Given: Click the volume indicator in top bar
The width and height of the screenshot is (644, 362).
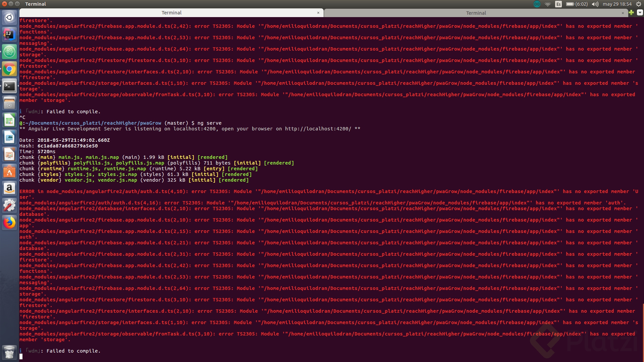Looking at the screenshot, I should (595, 4).
